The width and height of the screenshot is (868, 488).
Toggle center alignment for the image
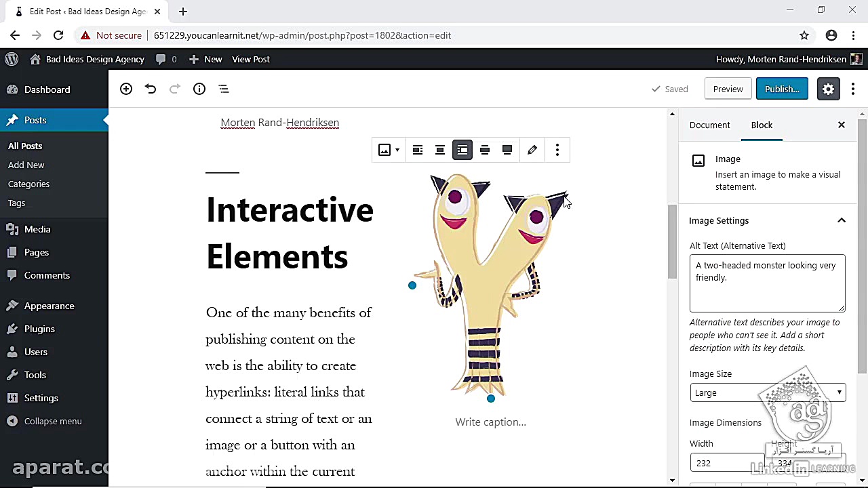pos(439,150)
